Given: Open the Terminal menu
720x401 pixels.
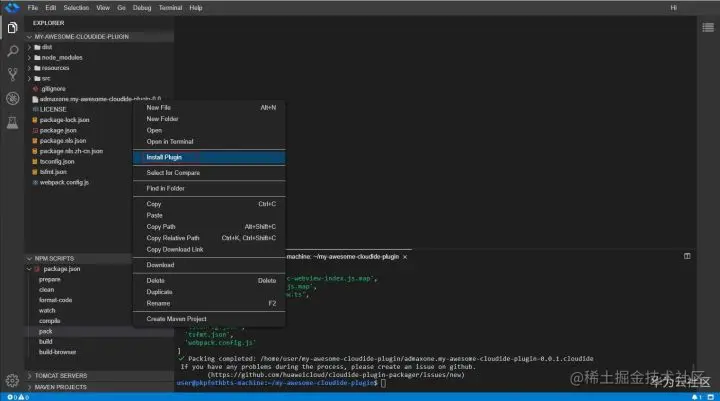Looking at the screenshot, I should pyautogui.click(x=170, y=8).
